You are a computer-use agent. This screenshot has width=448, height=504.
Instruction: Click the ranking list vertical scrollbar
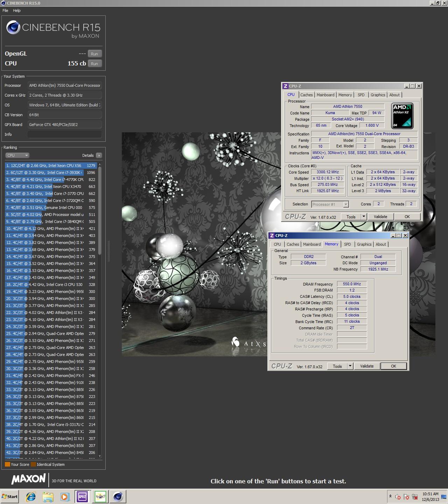click(100, 211)
